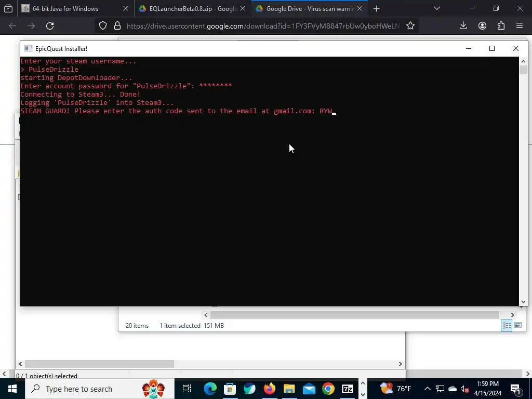Open the shield tracking protection icon

click(x=103, y=26)
